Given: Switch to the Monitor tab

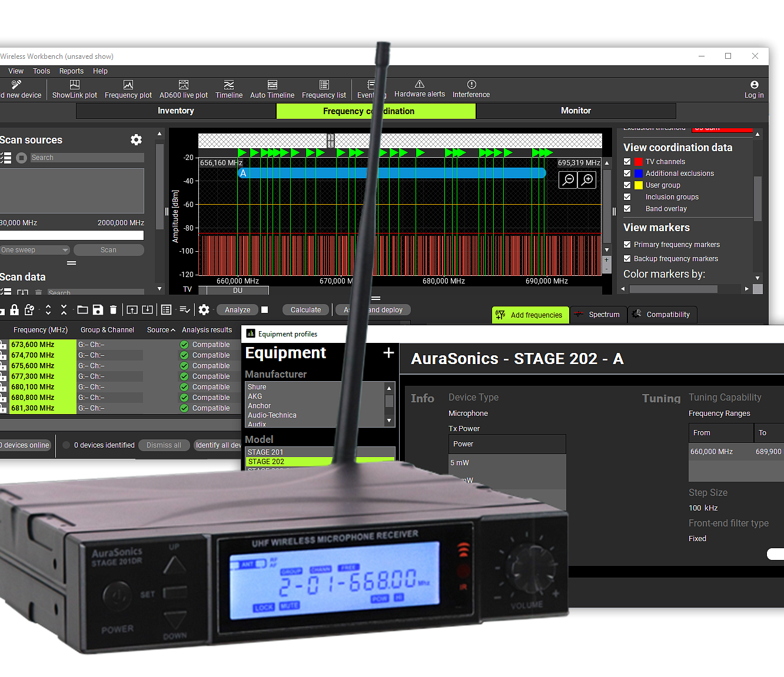Looking at the screenshot, I should click(x=576, y=111).
